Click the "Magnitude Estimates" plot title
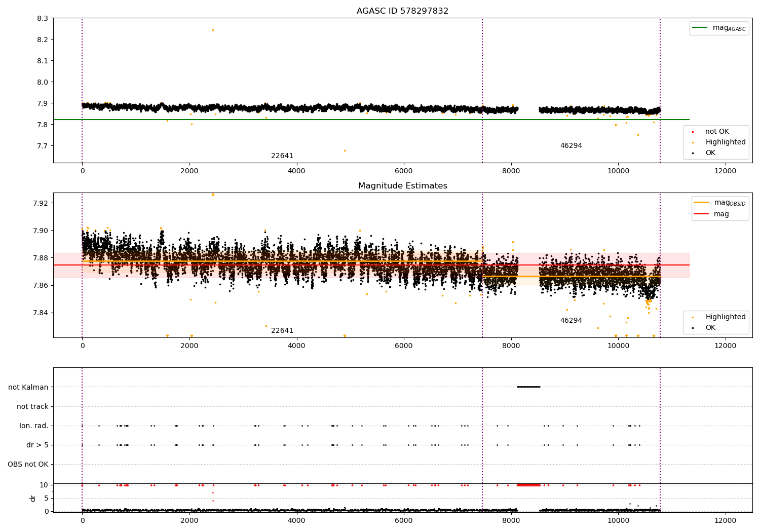 (403, 186)
